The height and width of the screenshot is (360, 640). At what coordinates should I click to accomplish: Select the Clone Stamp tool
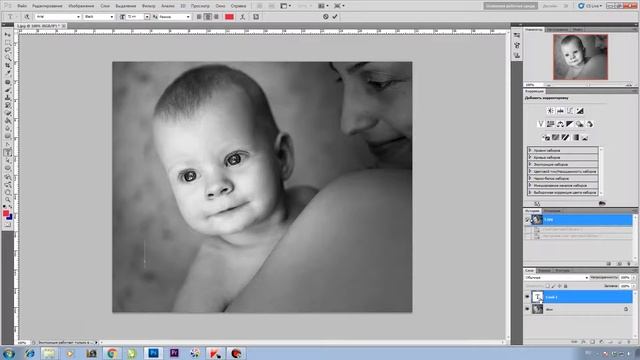(8, 98)
